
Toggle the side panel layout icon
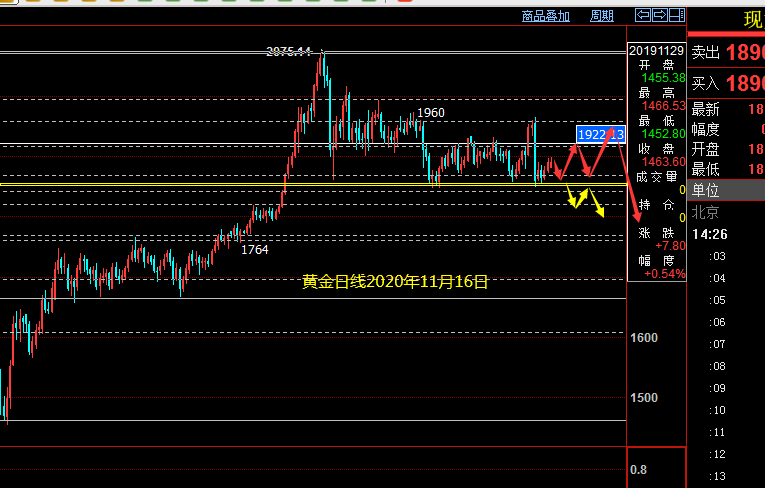pyautogui.click(x=677, y=15)
